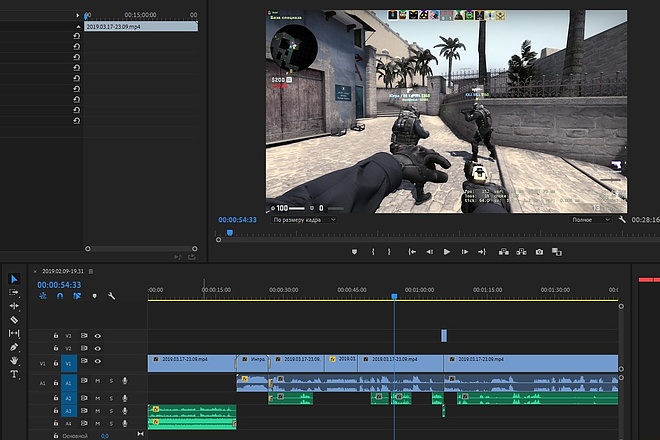Click the Program monitor scrubber playhead
The width and height of the screenshot is (660, 440).
tap(230, 232)
